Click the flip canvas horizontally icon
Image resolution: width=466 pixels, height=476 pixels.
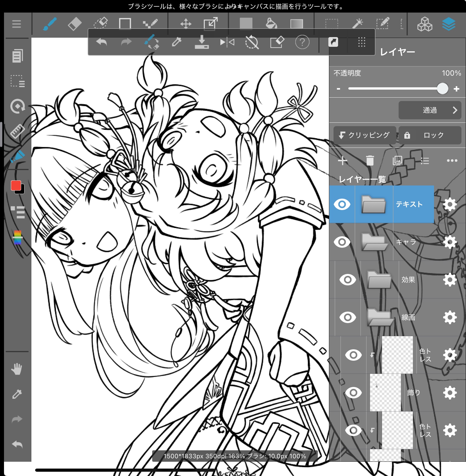pos(227,43)
